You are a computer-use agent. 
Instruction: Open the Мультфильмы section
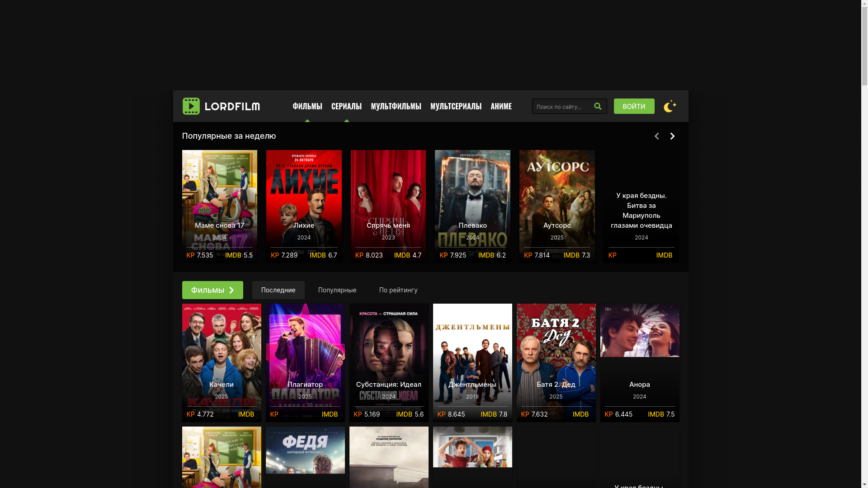(396, 106)
